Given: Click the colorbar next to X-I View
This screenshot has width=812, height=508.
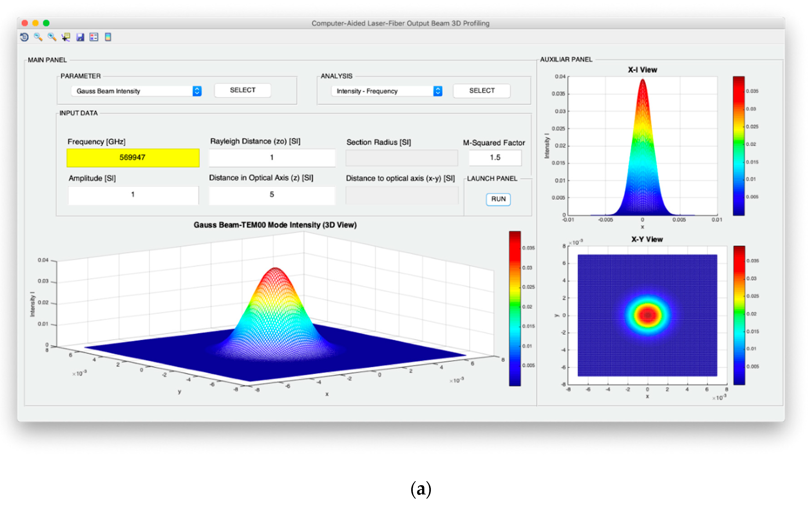Looking at the screenshot, I should coord(738,146).
